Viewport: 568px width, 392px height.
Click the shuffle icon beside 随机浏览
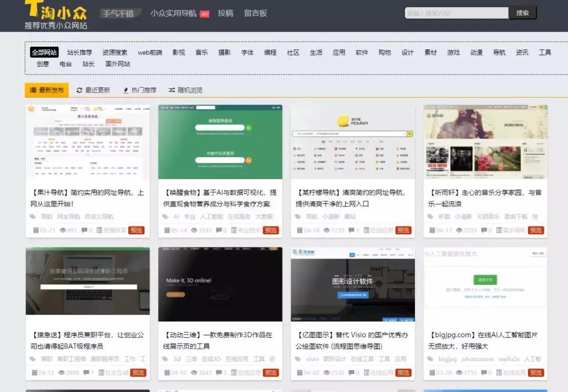[172, 90]
